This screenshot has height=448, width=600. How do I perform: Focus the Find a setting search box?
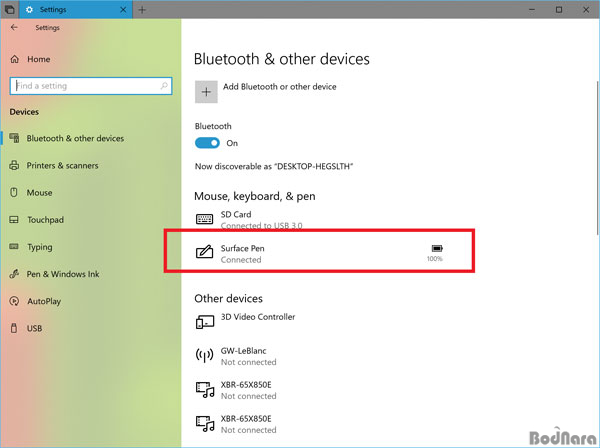[x=91, y=86]
